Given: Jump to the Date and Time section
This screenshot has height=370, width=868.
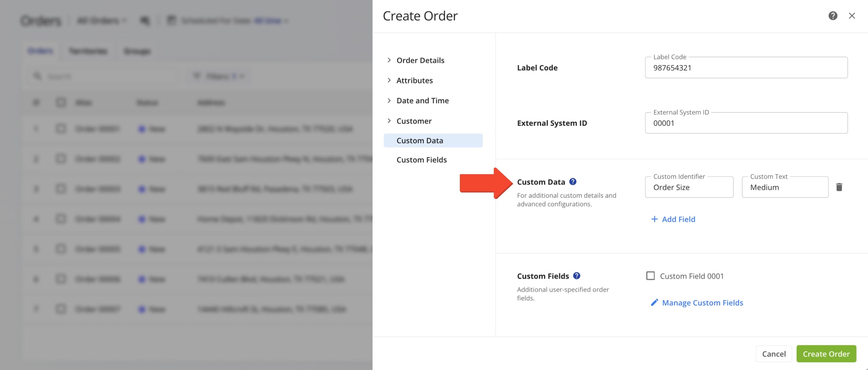Looking at the screenshot, I should pyautogui.click(x=423, y=100).
